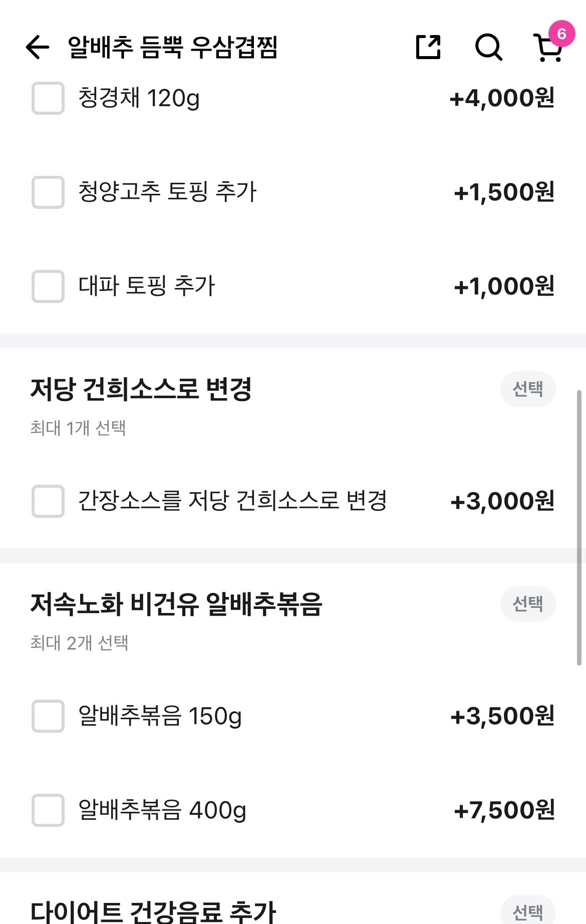Tap 선택 badge beside 저당 건희소스로 변경

(x=528, y=389)
